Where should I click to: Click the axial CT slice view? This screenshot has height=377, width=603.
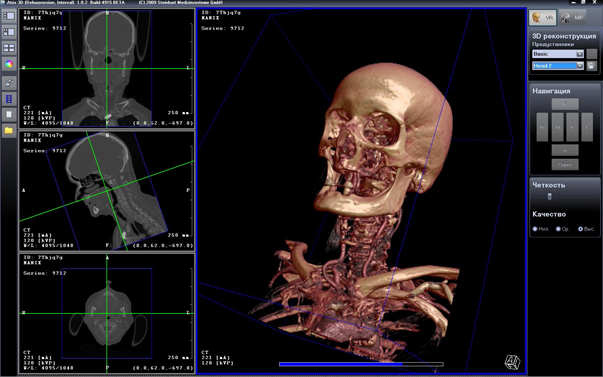107,313
